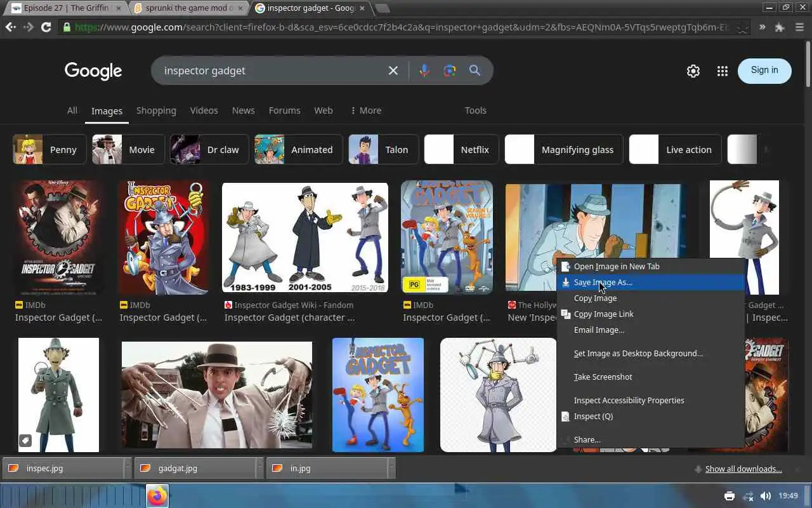Viewport: 812px width, 508px height.
Task: Search by image with Google Lens icon
Action: coord(450,70)
